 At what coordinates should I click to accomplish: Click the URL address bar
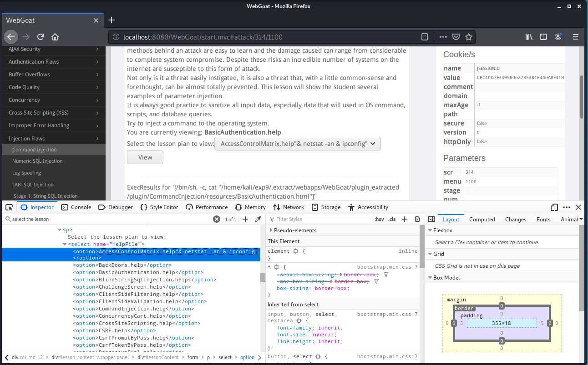pyautogui.click(x=269, y=37)
